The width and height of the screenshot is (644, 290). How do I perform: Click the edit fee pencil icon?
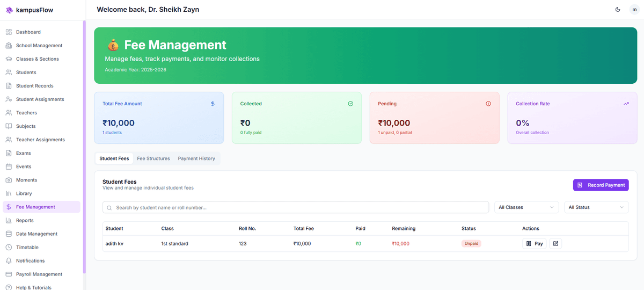(x=555, y=243)
